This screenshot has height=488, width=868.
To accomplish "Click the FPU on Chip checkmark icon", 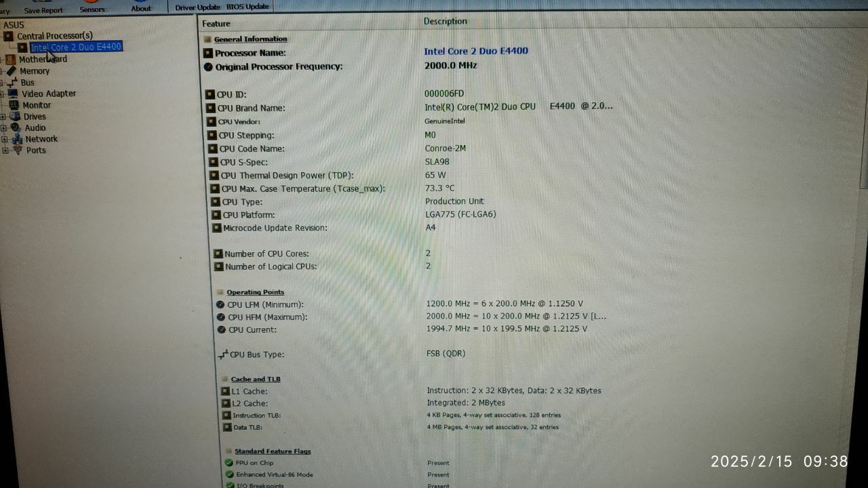I will pyautogui.click(x=229, y=463).
